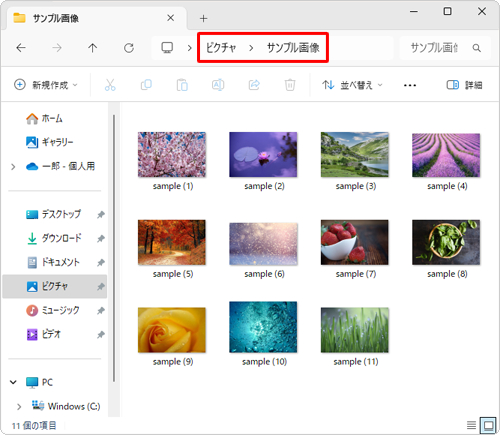Click the Delete trash can icon
This screenshot has width=500, height=435.
pos(290,85)
